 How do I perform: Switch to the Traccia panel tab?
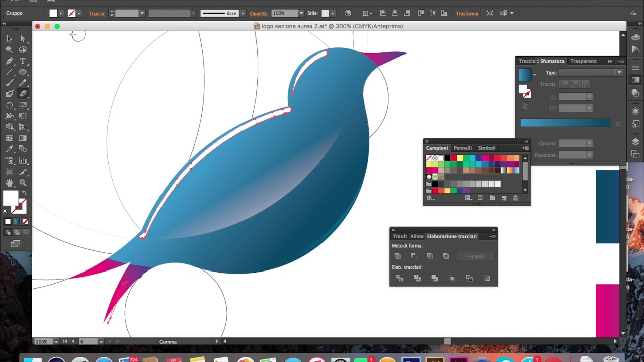click(x=527, y=61)
